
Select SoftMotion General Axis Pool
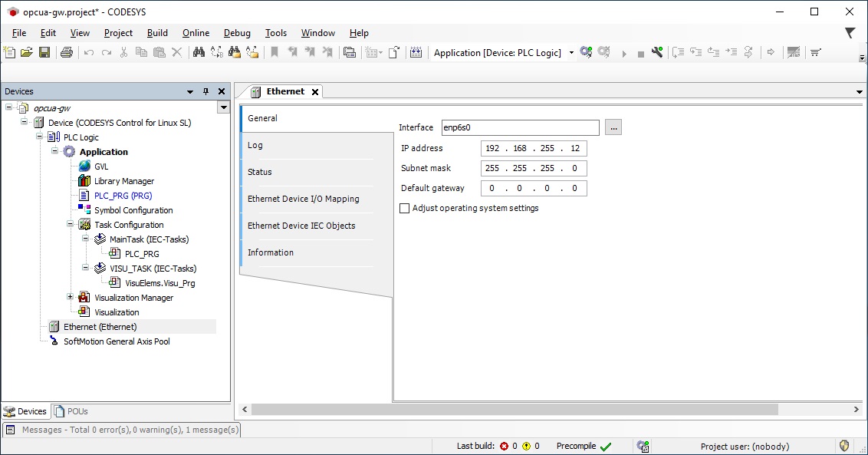(x=117, y=341)
